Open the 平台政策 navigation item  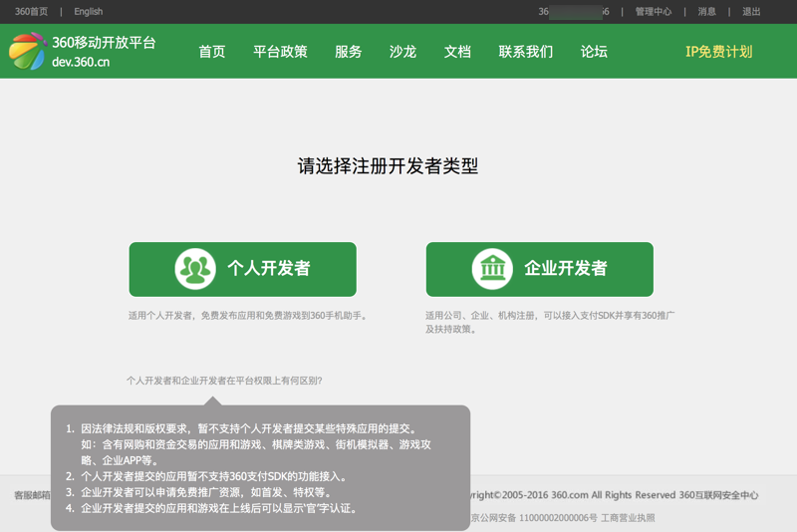[280, 52]
